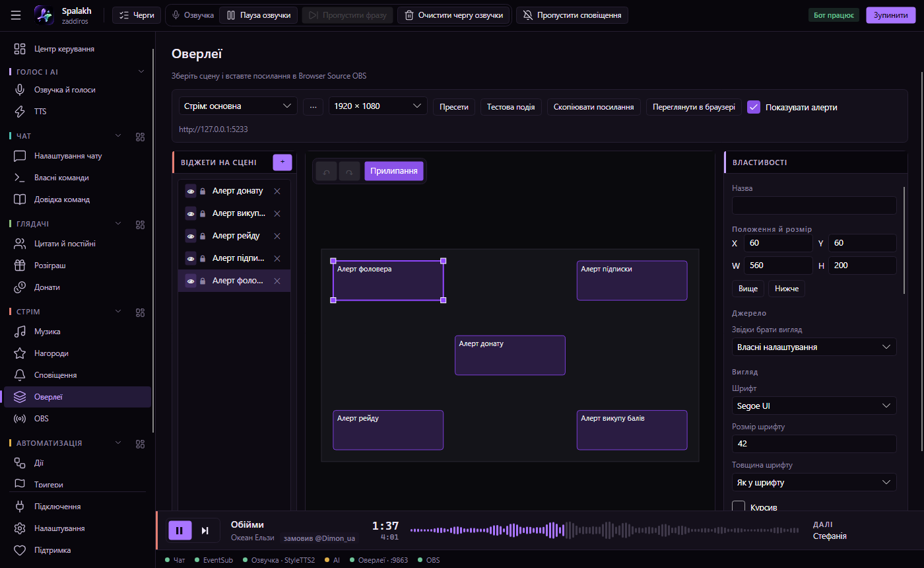Collapse the ГОЛОС І AI section

[x=141, y=71]
